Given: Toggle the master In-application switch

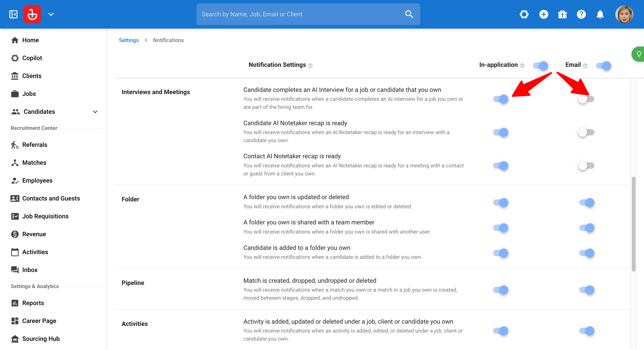Looking at the screenshot, I should 540,66.
